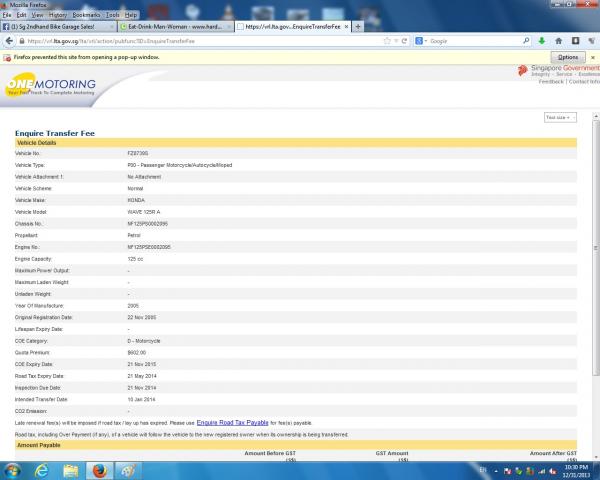This screenshot has width=600, height=480.
Task: Select COE Category value D - Motorcycle
Action: (143, 341)
